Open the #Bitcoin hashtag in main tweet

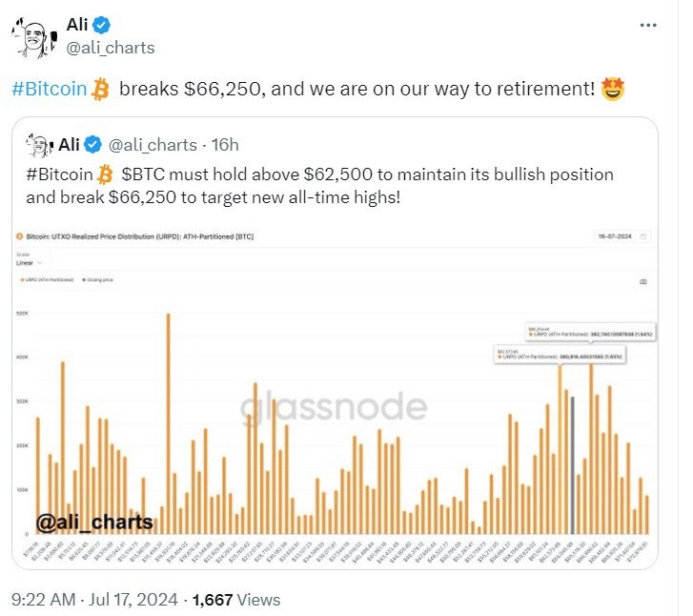click(50, 90)
